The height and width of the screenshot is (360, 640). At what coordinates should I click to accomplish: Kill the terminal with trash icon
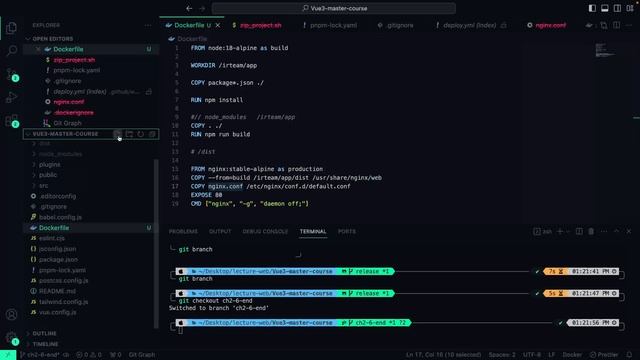[x=591, y=231]
